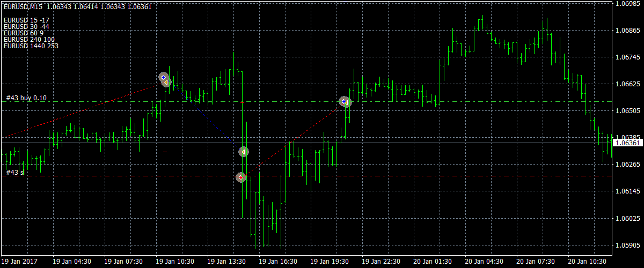Click the '19 Jan 16:30' time label
Image resolution: width=644 pixels, height=268 pixels.
(277, 262)
